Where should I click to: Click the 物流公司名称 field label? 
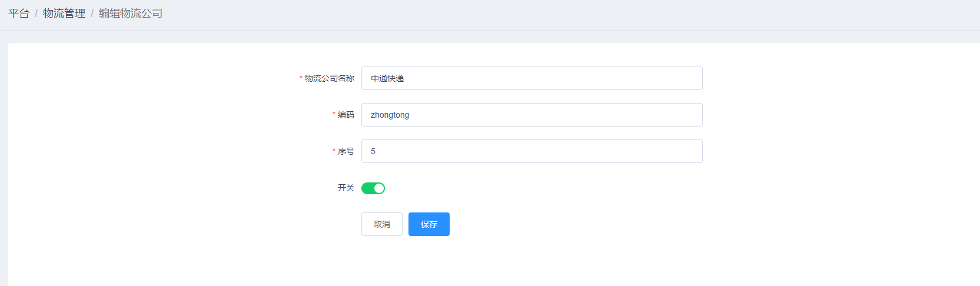pos(330,78)
